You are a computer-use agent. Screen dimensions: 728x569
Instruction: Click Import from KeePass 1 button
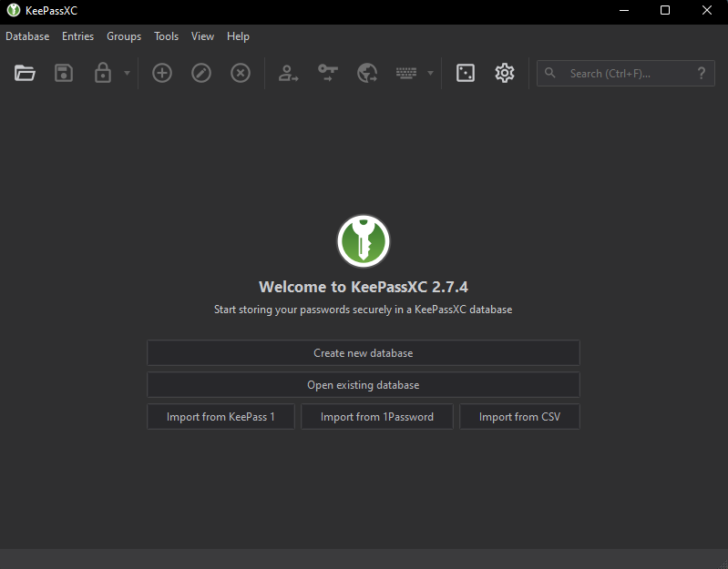(220, 417)
